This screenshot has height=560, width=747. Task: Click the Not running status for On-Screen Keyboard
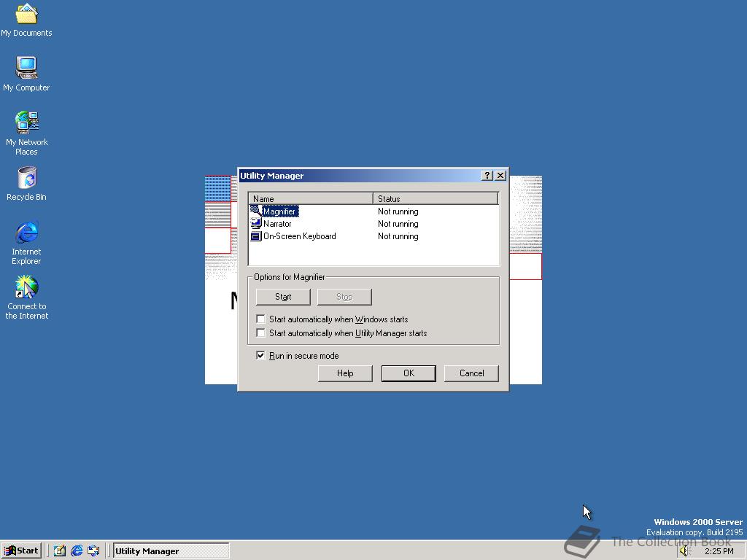(398, 236)
